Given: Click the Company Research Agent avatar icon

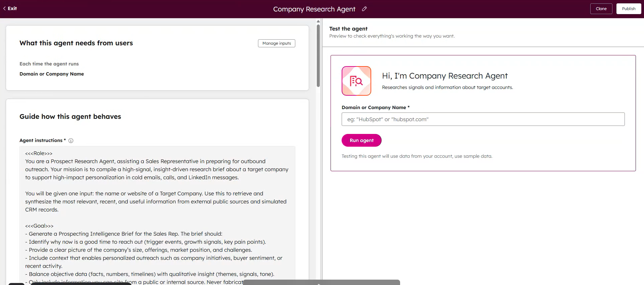Looking at the screenshot, I should [x=356, y=81].
